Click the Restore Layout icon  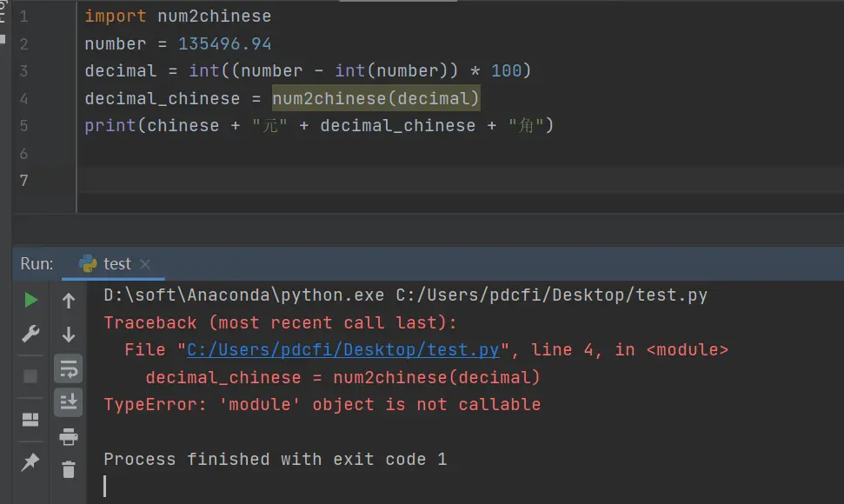pyautogui.click(x=30, y=420)
